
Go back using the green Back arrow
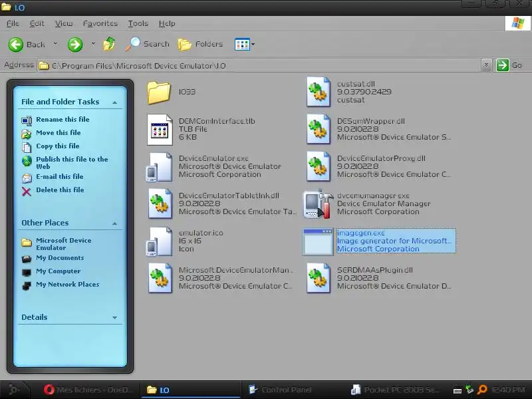(15, 45)
